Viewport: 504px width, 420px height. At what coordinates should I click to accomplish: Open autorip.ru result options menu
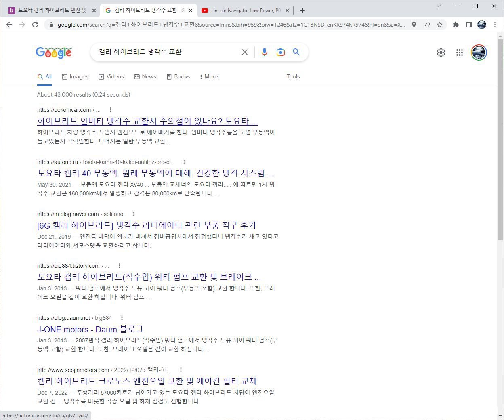point(184,162)
